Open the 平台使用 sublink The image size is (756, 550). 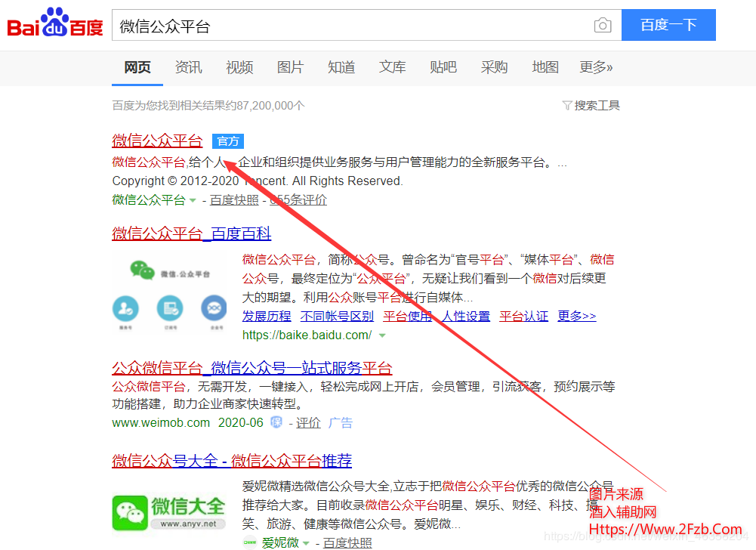tap(407, 317)
